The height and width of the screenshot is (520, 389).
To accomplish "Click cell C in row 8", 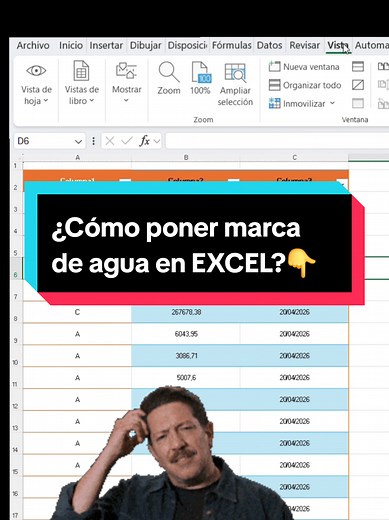I will pos(77,312).
